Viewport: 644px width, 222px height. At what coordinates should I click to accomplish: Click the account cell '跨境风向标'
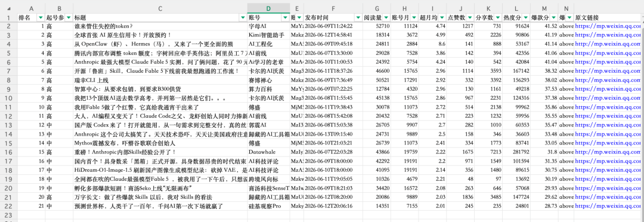click(x=268, y=179)
